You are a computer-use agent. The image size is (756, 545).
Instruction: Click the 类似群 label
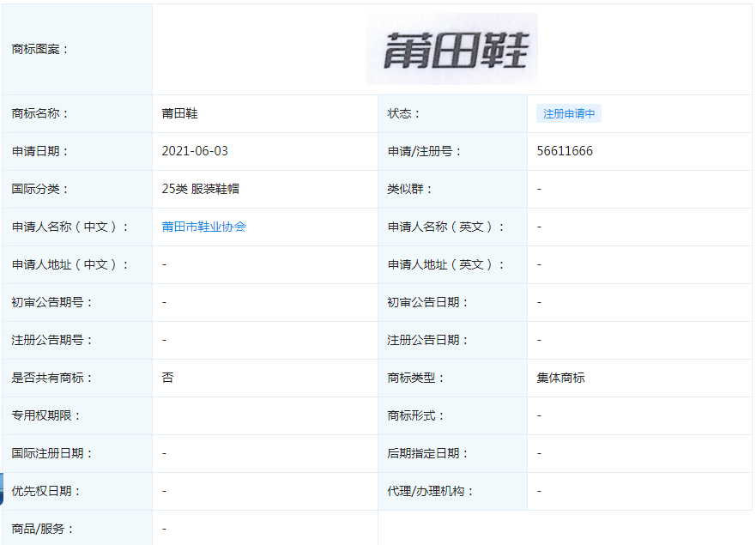coord(410,189)
